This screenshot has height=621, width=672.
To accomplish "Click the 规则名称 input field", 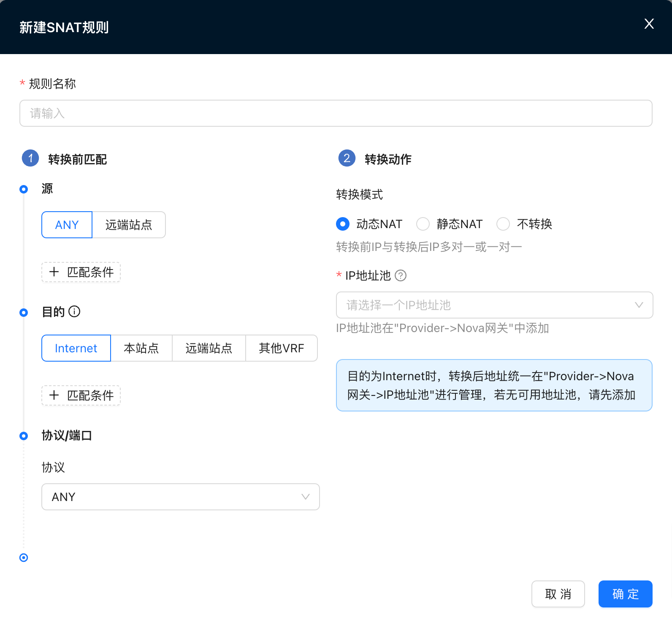I will 336,113.
